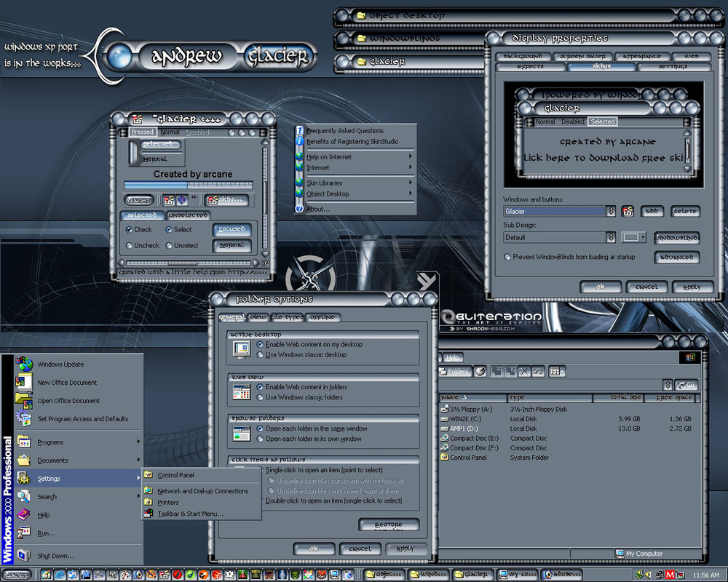Click the Folders toolbar button in My Computer

(454, 372)
